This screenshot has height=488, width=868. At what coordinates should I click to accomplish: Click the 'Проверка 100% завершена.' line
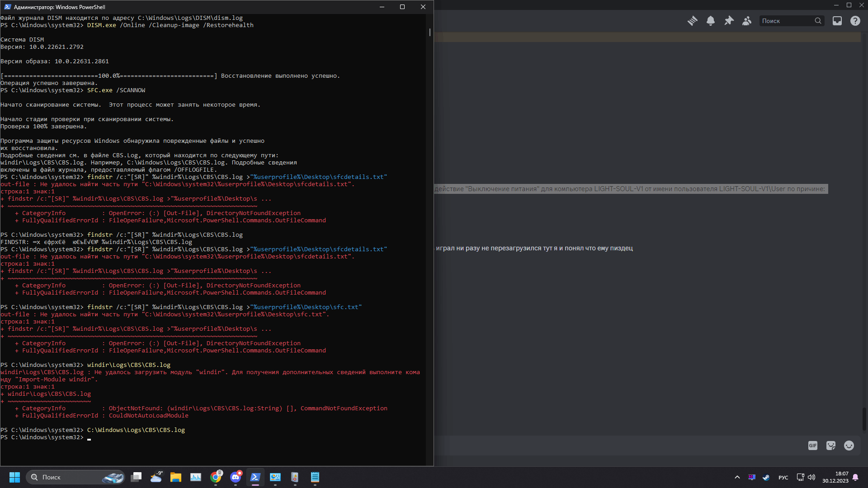point(44,127)
